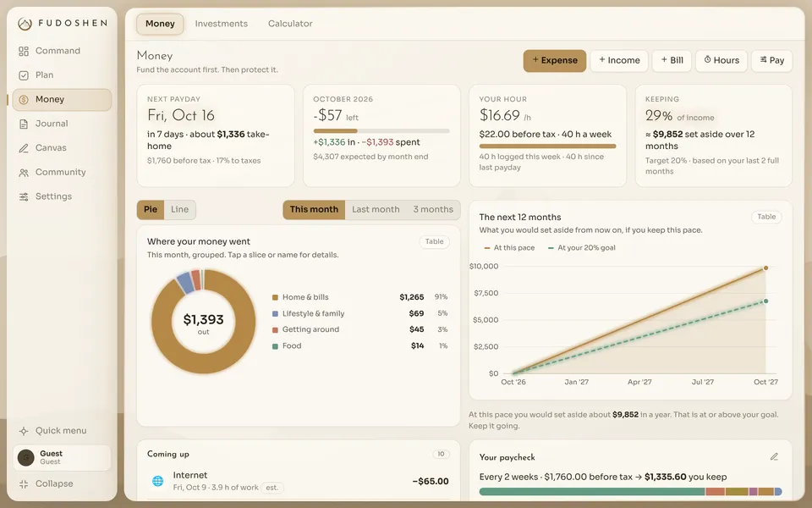Click the Oct '27 endpoint on goal line
Screen dimensions: 812x508
click(765, 301)
